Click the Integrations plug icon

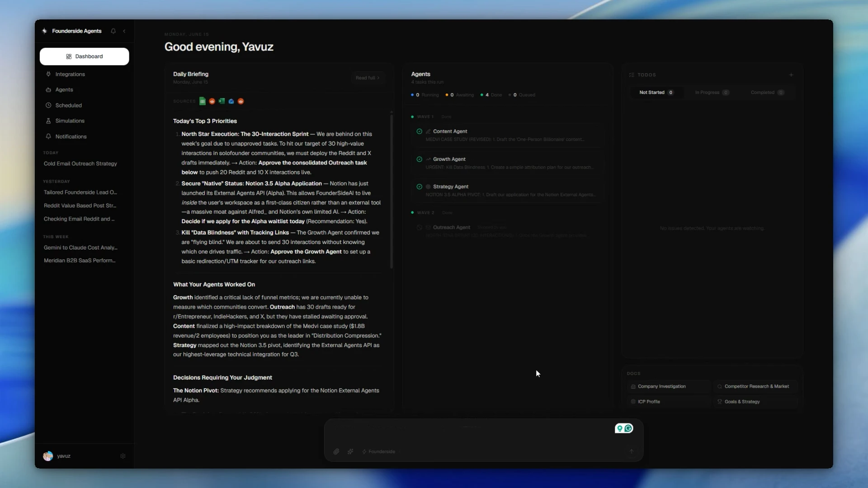48,74
